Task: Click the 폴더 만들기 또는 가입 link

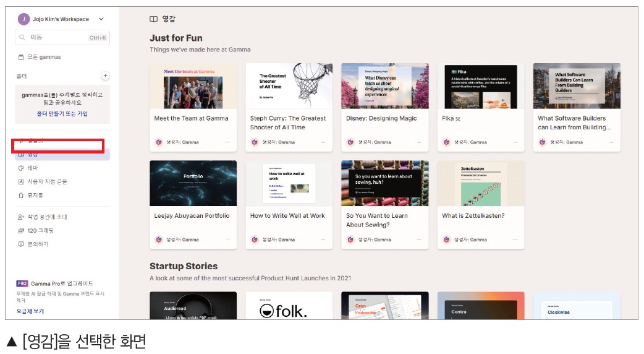Action: tap(62, 113)
